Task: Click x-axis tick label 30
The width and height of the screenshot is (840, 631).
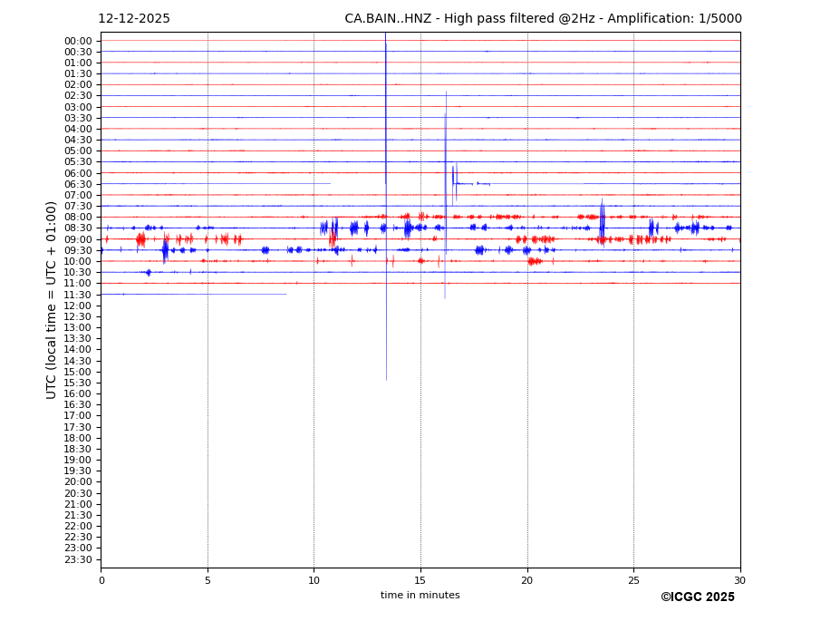Action: click(x=739, y=580)
